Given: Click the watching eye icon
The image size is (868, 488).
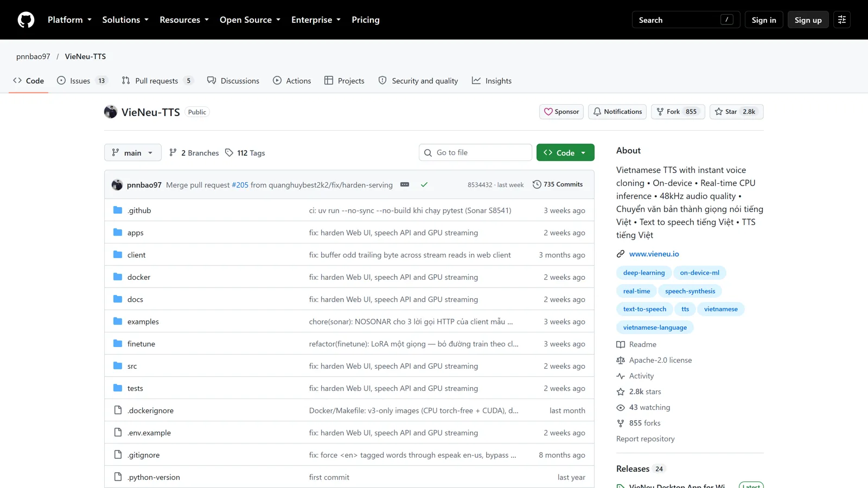Looking at the screenshot, I should [621, 407].
